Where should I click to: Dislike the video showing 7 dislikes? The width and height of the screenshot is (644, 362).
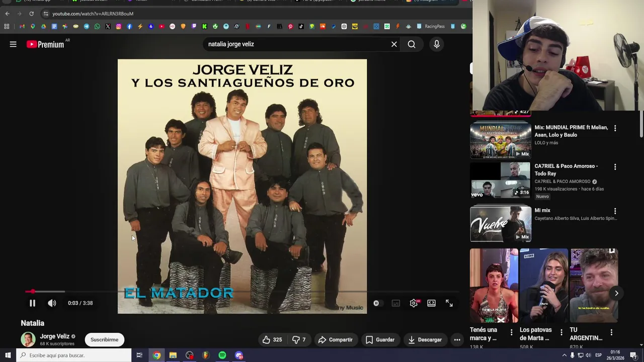pos(299,340)
